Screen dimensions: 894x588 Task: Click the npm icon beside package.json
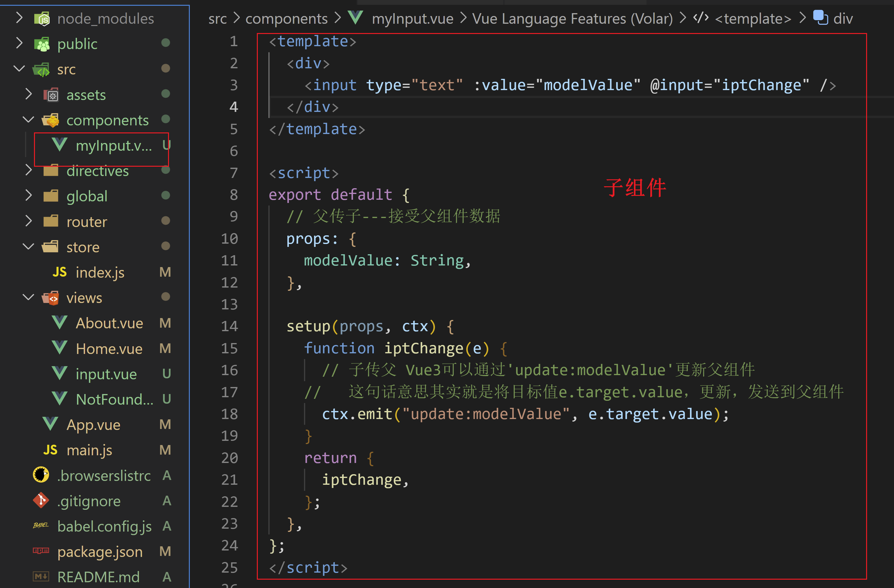click(41, 551)
